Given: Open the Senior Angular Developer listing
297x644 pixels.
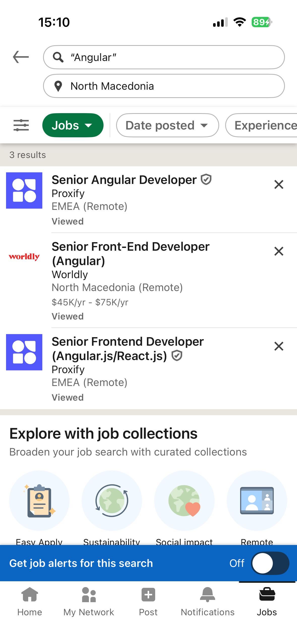Looking at the screenshot, I should pyautogui.click(x=124, y=180).
